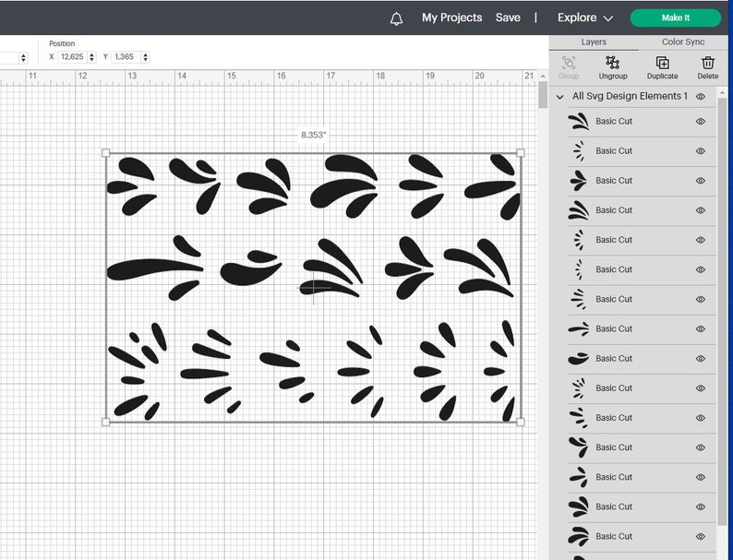This screenshot has width=733, height=560.
Task: Click the Position Y stepper arrows
Action: [145, 57]
